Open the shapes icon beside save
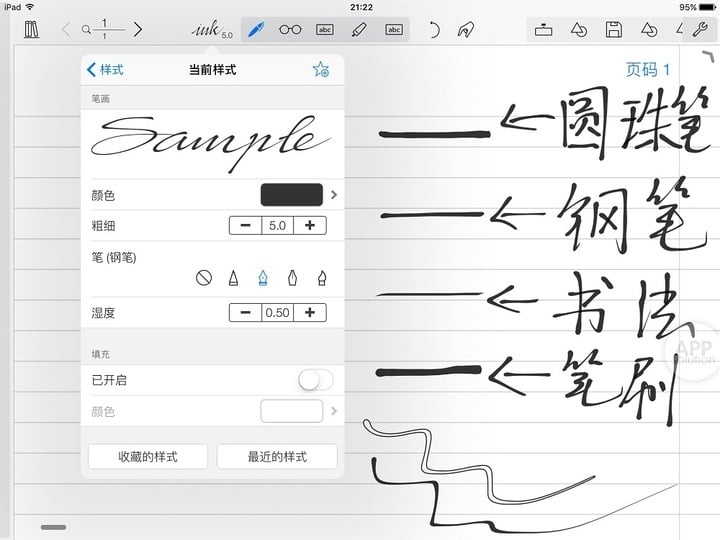This screenshot has height=540, width=720. (x=649, y=30)
